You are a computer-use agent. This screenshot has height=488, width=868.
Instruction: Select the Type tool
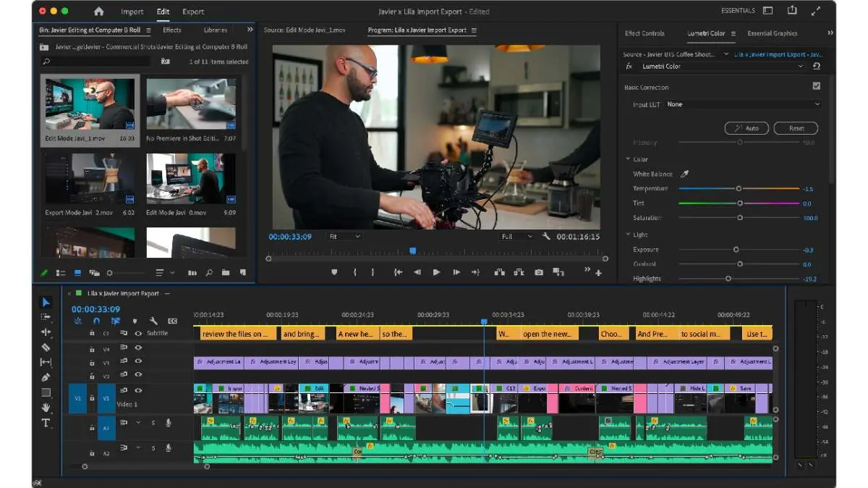(46, 423)
